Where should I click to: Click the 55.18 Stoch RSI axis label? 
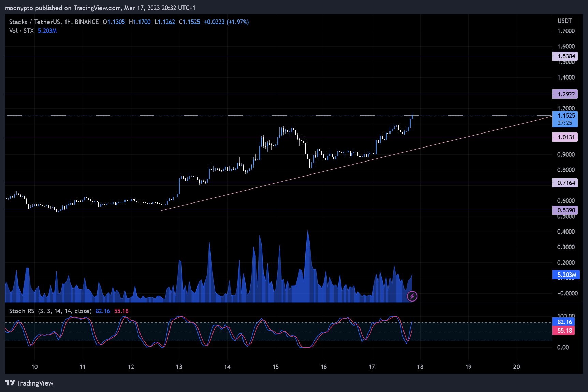point(563,331)
